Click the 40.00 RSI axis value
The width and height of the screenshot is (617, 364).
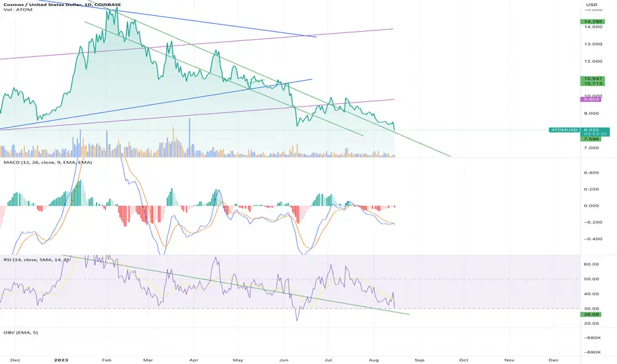[593, 294]
